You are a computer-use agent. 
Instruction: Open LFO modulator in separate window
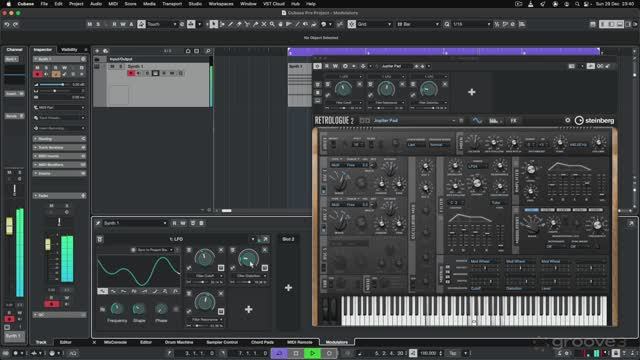pos(266,239)
